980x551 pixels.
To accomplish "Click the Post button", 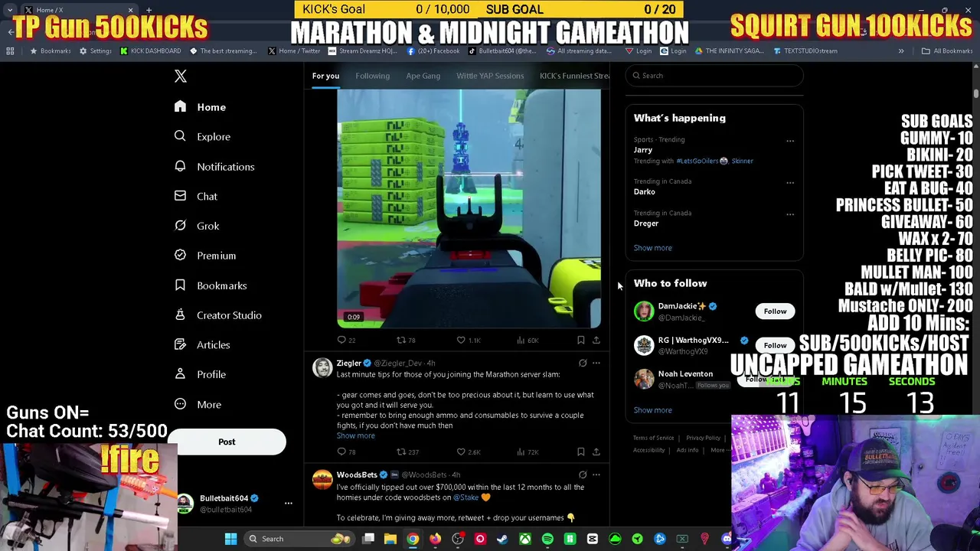I will point(227,442).
